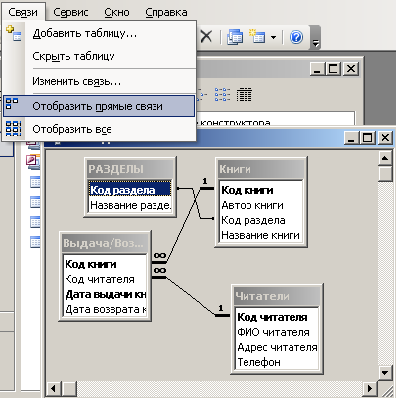Select Автор книги field
The width and height of the screenshot is (396, 398).
pos(260,205)
